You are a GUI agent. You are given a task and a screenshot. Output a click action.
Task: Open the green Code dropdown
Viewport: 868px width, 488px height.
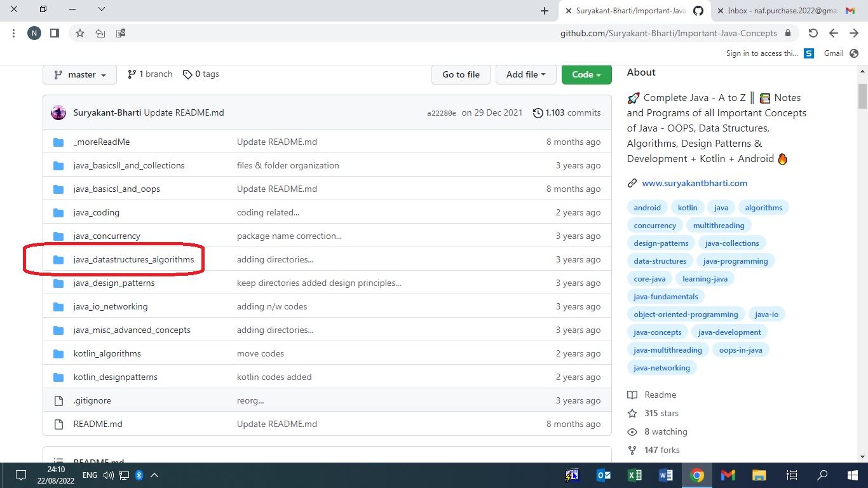click(586, 74)
